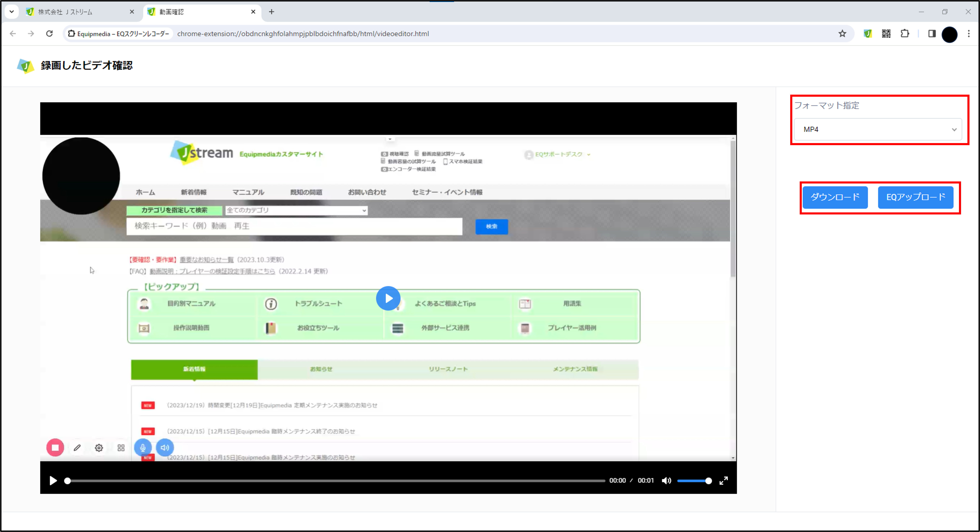Switch to the お知らせ tab
Screen dimensions: 980x532
[x=321, y=369]
